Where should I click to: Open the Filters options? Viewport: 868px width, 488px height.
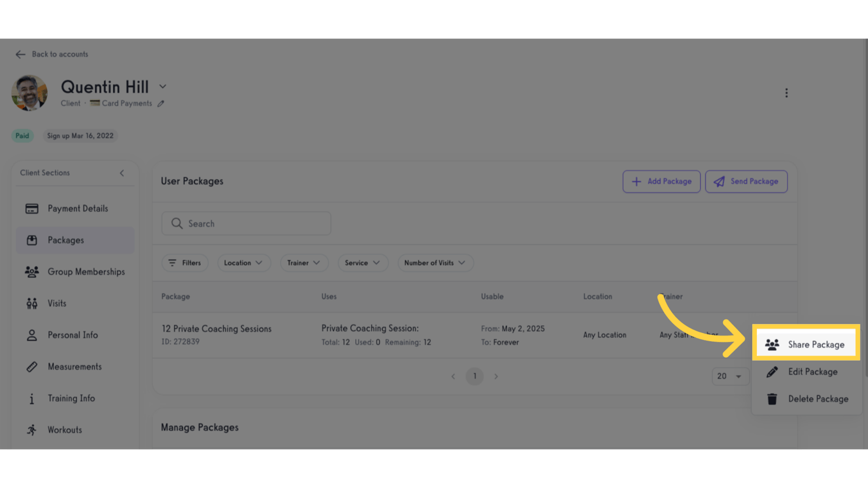tap(185, 262)
